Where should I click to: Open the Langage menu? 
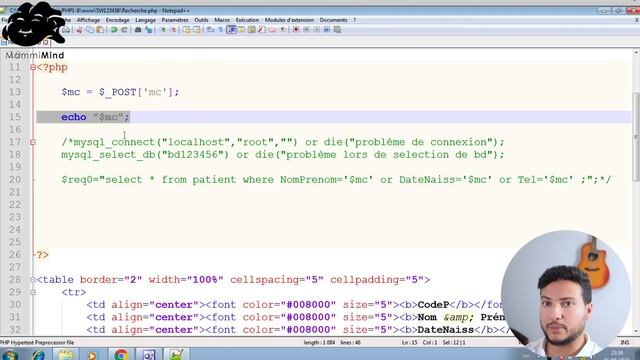[x=145, y=20]
